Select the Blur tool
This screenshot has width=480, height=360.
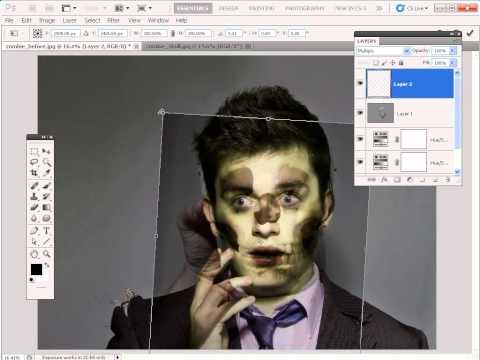[x=34, y=218]
